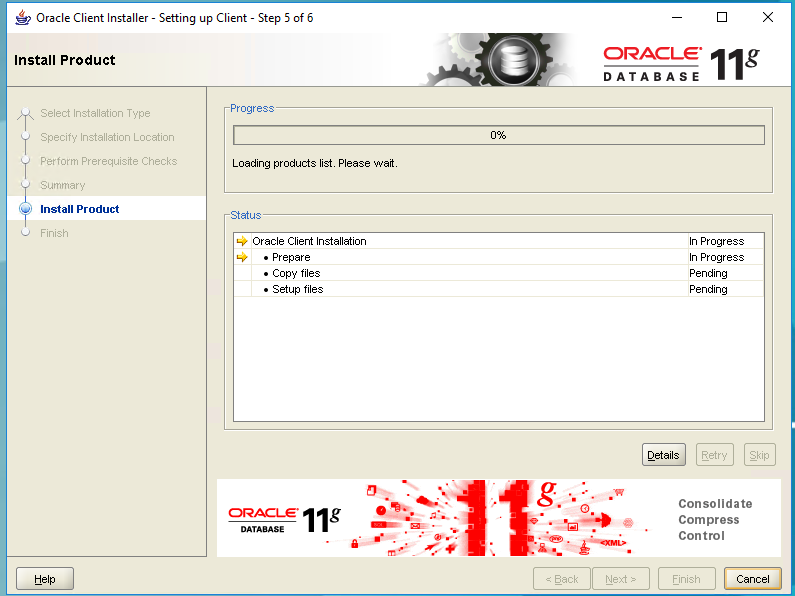Click the yellow arrow beside Prepare row
Screen dimensions: 795x596
[242, 257]
